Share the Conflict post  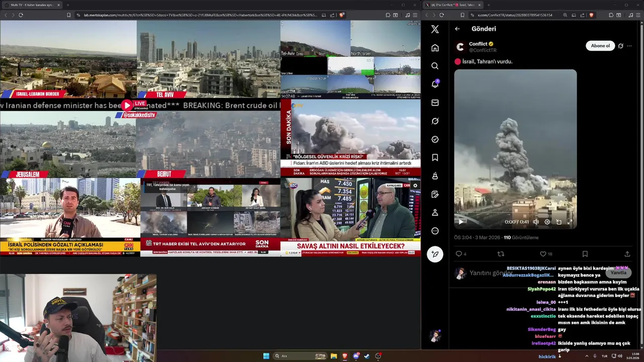point(627,254)
